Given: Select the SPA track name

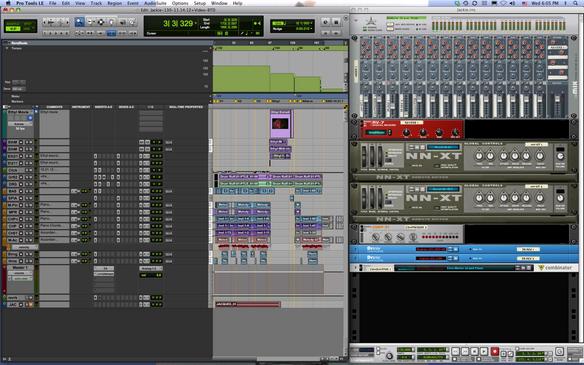Looking at the screenshot, I should (x=13, y=198).
